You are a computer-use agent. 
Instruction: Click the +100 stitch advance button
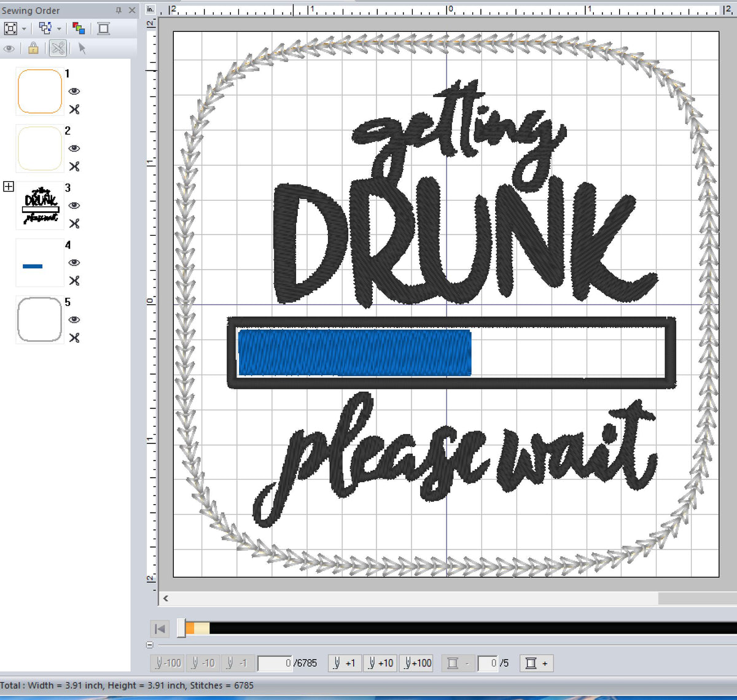pos(416,663)
